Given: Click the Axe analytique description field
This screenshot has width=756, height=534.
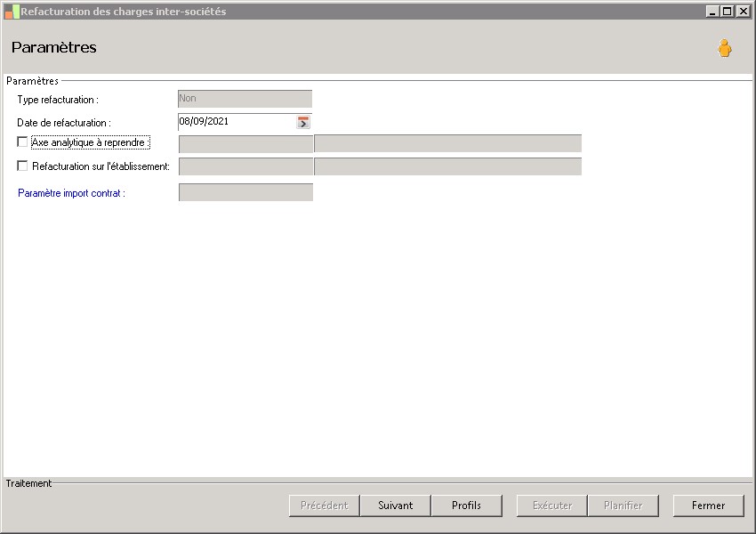Looking at the screenshot, I should click(x=448, y=143).
